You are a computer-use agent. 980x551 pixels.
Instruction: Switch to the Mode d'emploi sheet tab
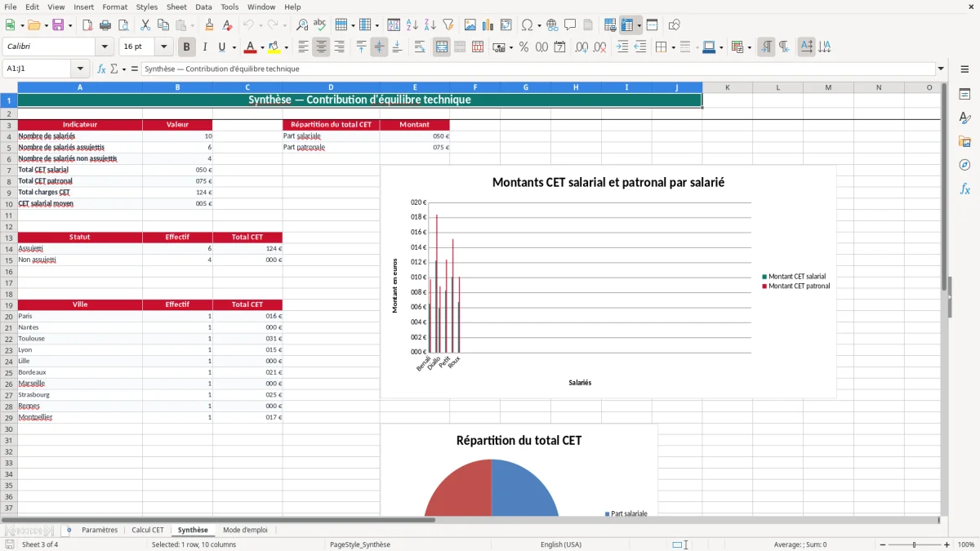245,530
